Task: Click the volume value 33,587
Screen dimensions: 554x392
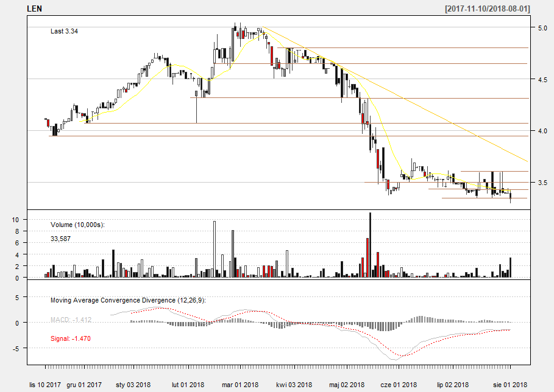Action: point(60,239)
